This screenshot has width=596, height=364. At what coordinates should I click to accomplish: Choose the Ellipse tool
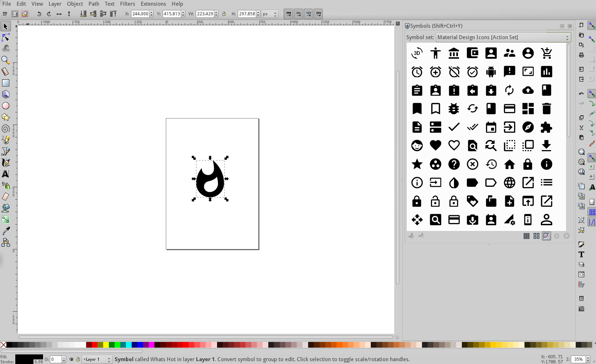[x=6, y=106]
